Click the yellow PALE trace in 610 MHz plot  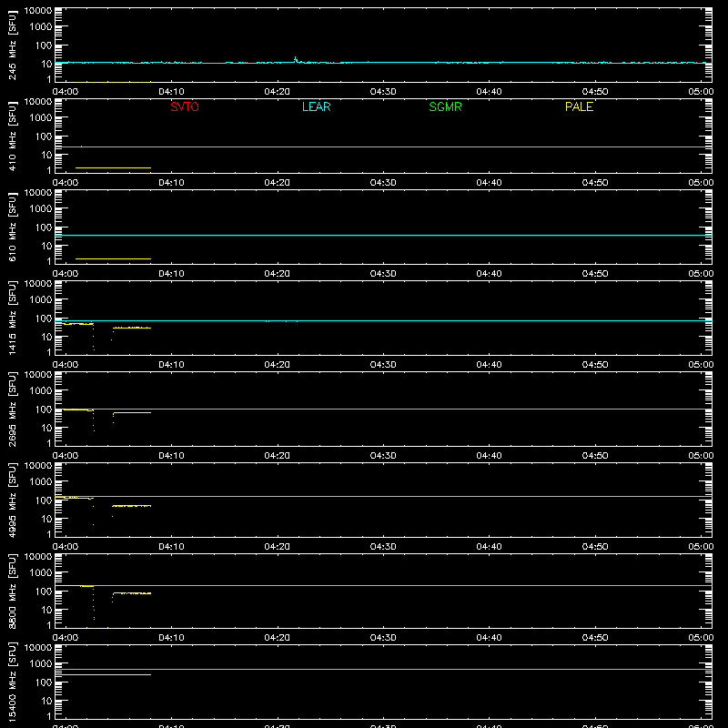pos(113,258)
